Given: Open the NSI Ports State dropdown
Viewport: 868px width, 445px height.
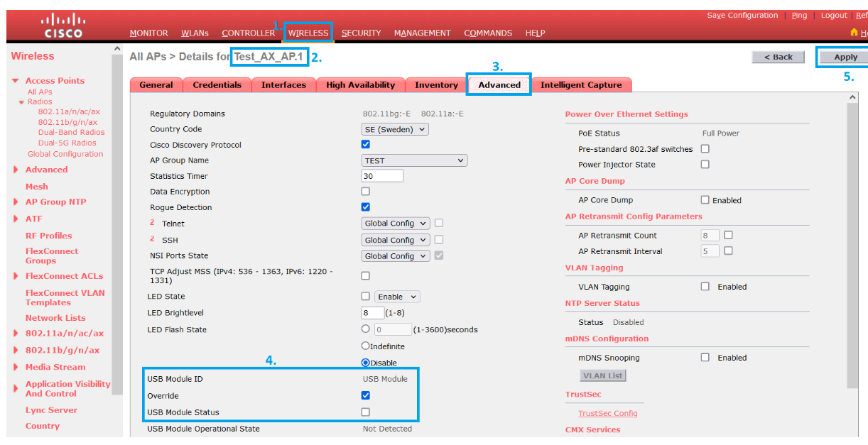Looking at the screenshot, I should (x=396, y=256).
